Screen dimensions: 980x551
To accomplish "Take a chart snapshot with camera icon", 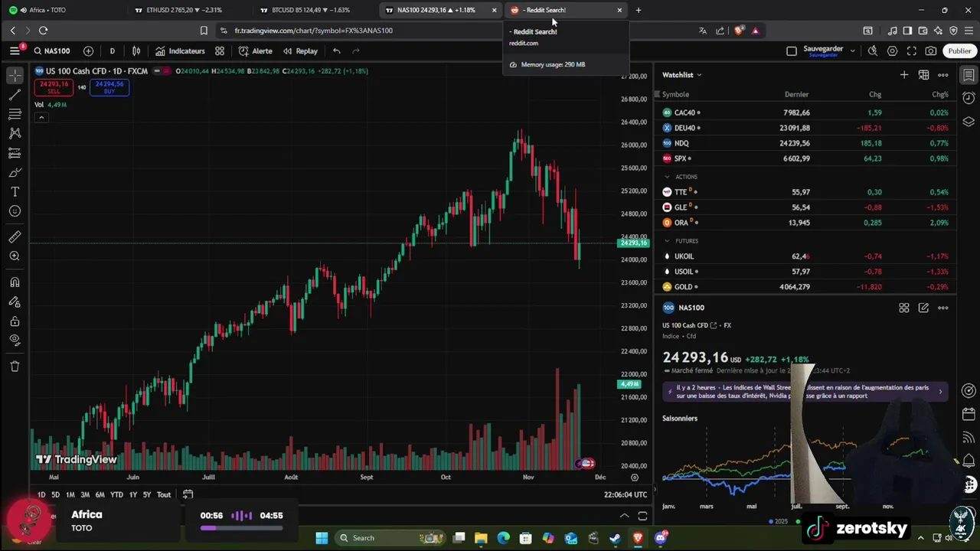I will [930, 51].
